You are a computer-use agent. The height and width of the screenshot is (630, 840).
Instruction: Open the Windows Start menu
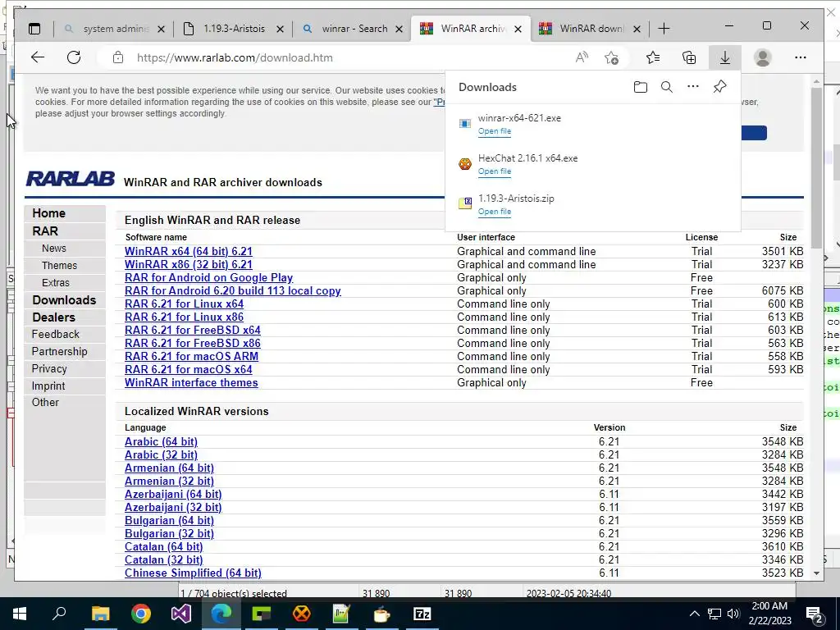tap(20, 614)
